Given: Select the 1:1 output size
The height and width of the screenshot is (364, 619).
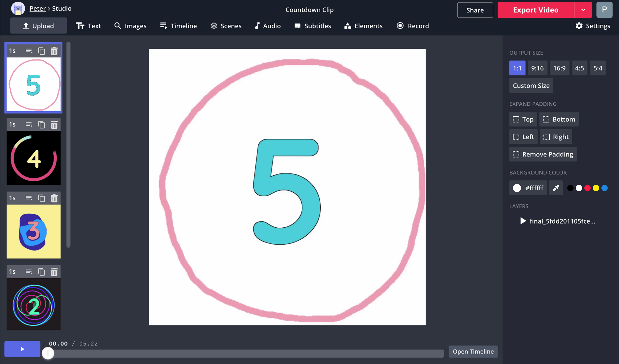Looking at the screenshot, I should (x=517, y=68).
